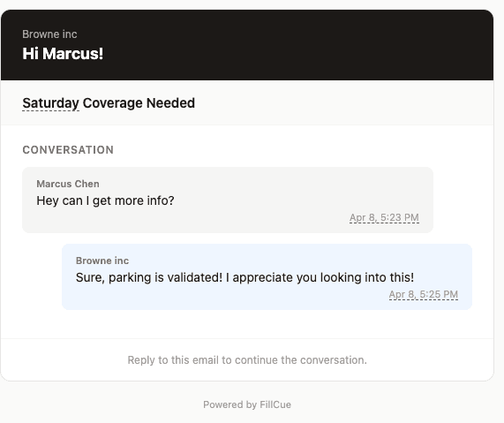Select the 'Hi Marcus!' greeting heading
Screen dimensions: 504x423
coord(63,53)
